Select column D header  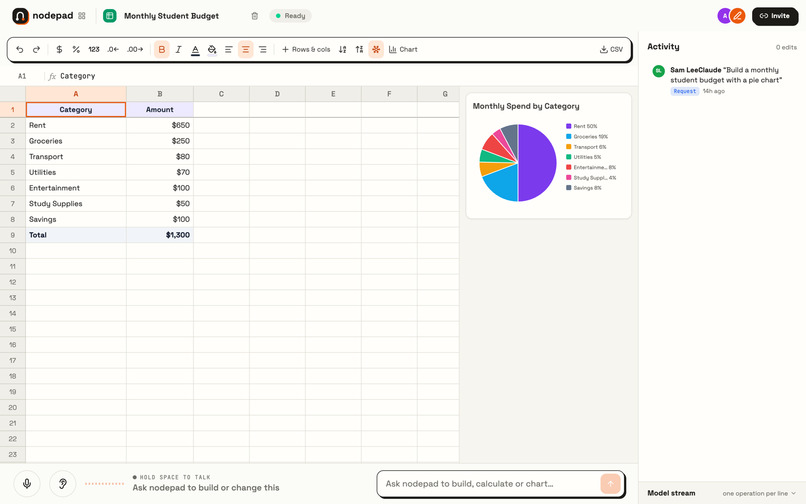[x=278, y=94]
